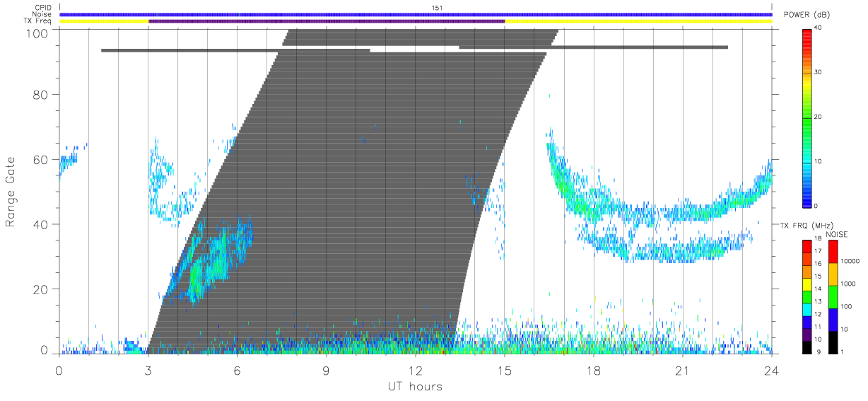
Task: Click the black swatch in TX FRQ legend
Action: click(807, 347)
